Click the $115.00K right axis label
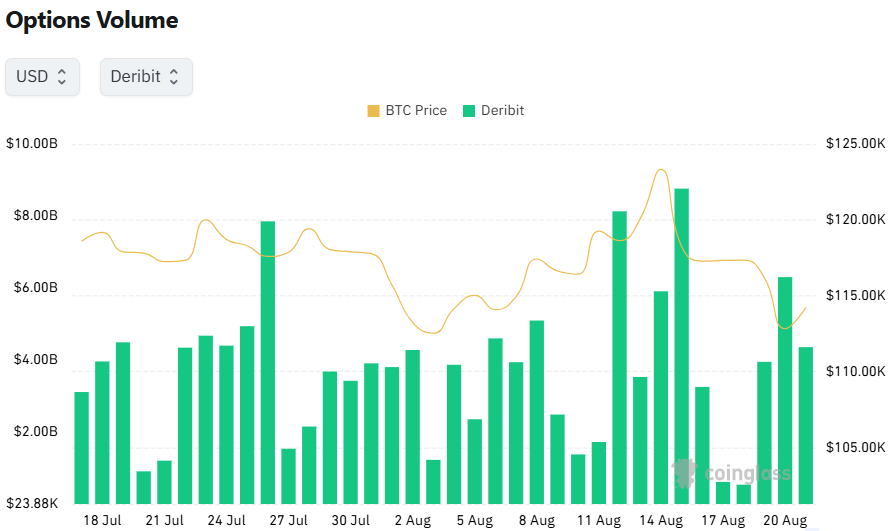The image size is (889, 531). click(x=856, y=295)
